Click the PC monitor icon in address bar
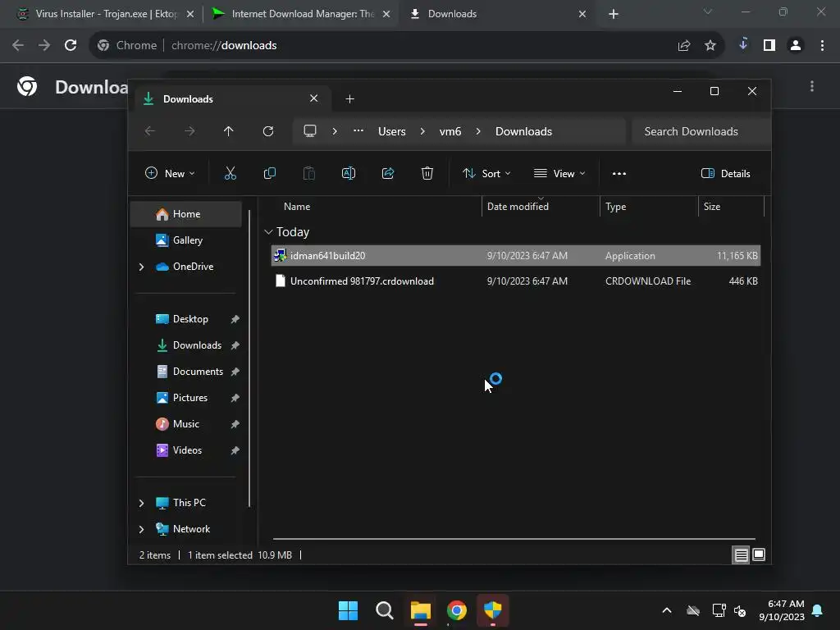This screenshot has width=840, height=630. coord(309,131)
